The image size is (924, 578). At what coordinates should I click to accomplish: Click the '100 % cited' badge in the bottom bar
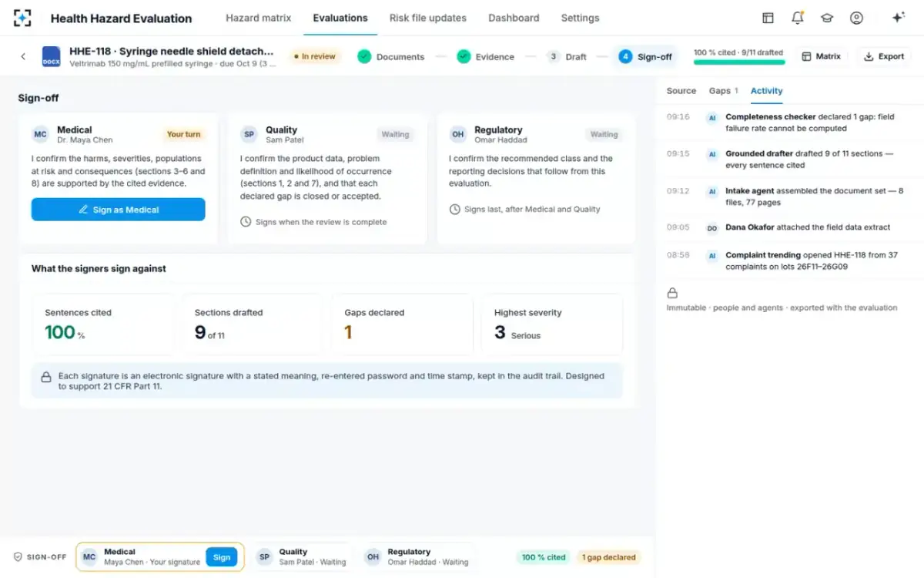point(544,557)
